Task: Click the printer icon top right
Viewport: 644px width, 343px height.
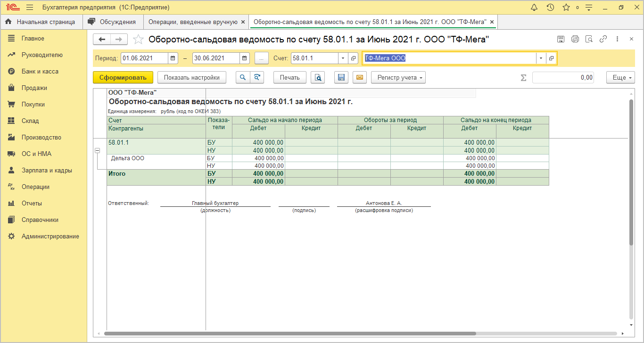Action: coord(575,40)
